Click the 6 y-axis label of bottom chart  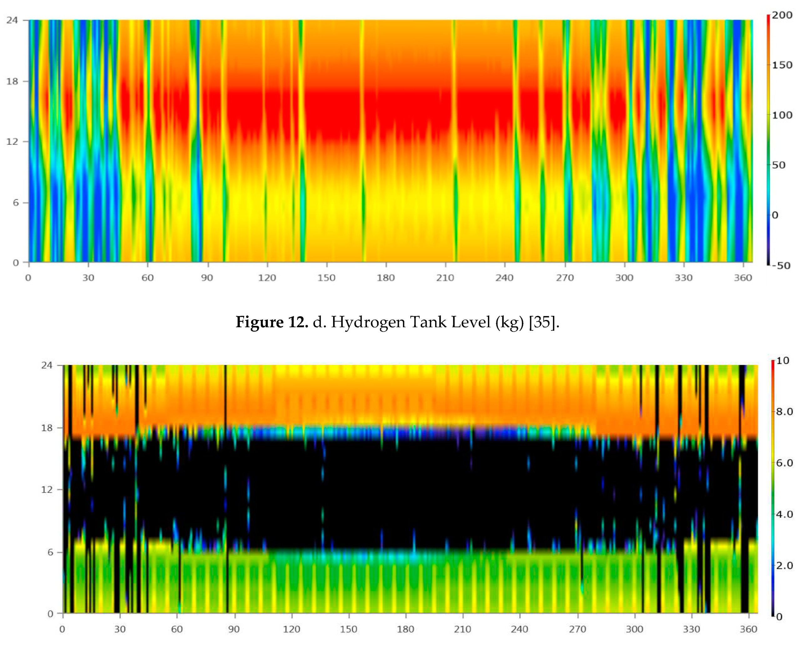coord(50,552)
